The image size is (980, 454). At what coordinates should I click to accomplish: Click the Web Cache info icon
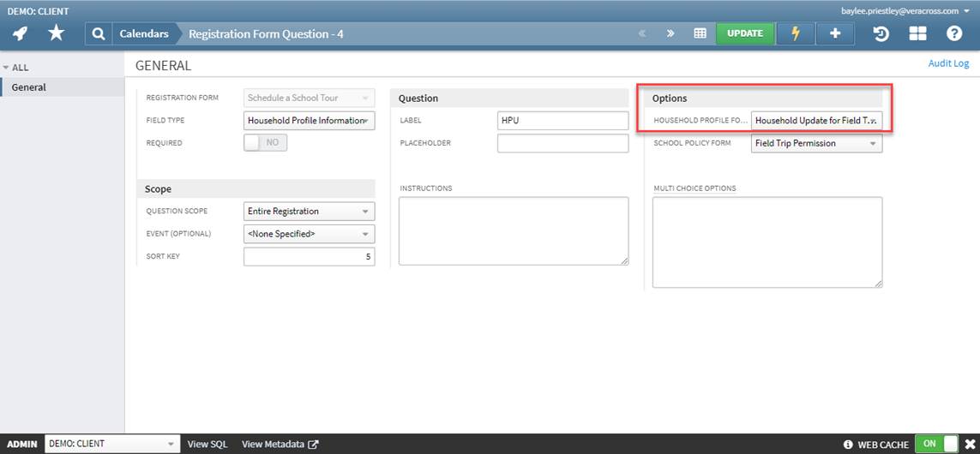(x=848, y=445)
